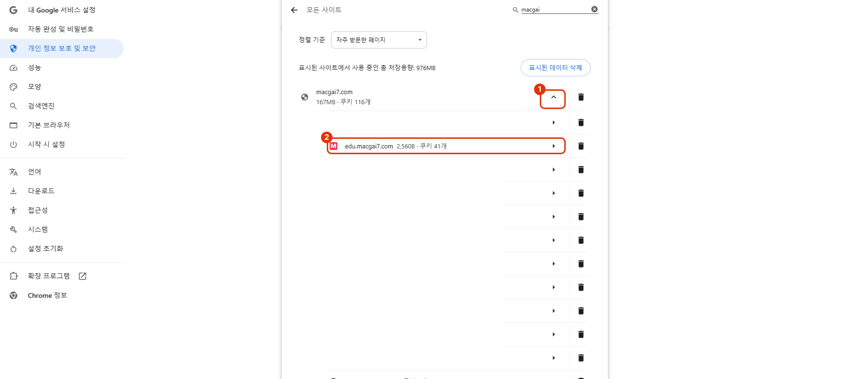868x379 pixels.
Task: Clear the macgai search text
Action: tap(595, 9)
